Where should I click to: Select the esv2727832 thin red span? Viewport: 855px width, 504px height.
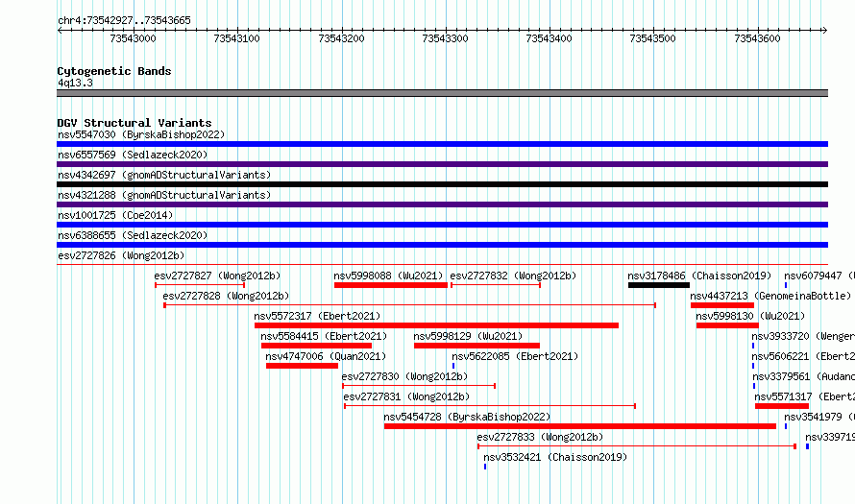pos(496,285)
